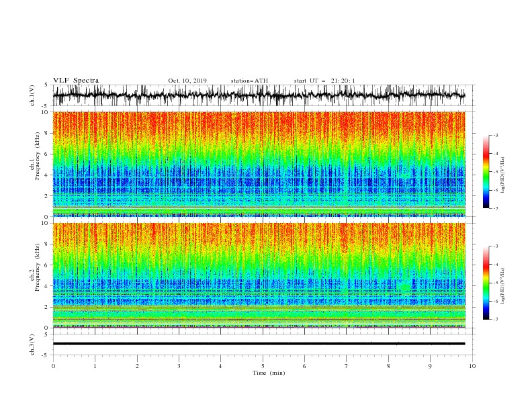Click the flat black ch.3 voltage trace

tap(259, 344)
